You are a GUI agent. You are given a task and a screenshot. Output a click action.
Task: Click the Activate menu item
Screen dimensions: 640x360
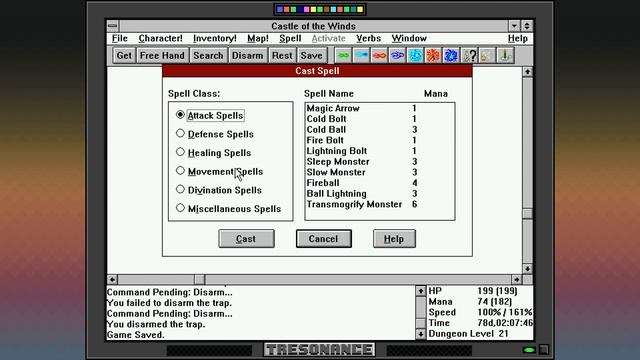click(329, 38)
